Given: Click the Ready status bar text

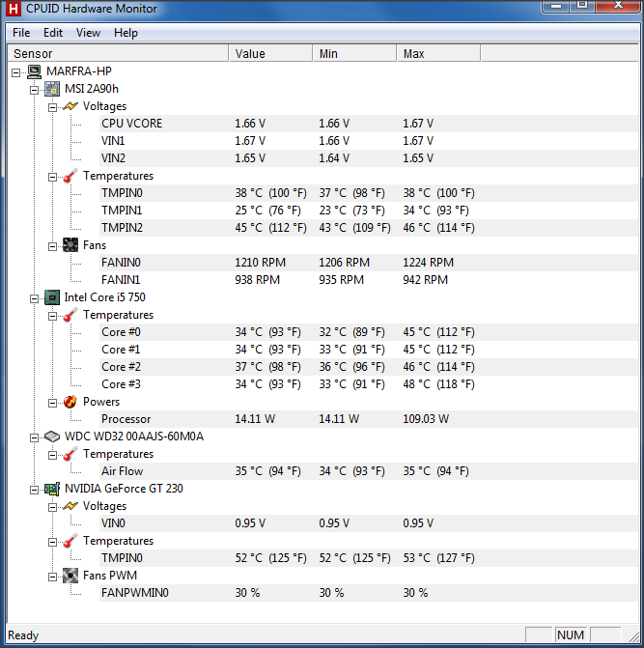Looking at the screenshot, I should tap(23, 635).
